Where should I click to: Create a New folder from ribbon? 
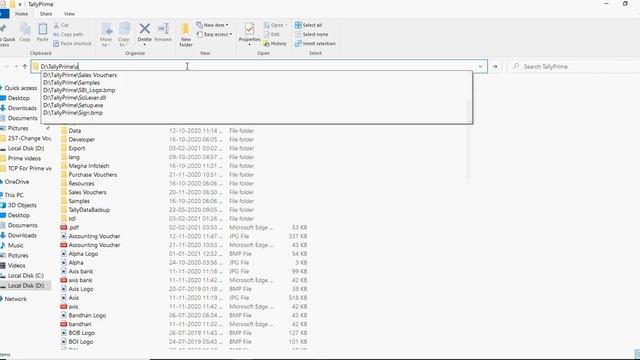click(x=186, y=35)
